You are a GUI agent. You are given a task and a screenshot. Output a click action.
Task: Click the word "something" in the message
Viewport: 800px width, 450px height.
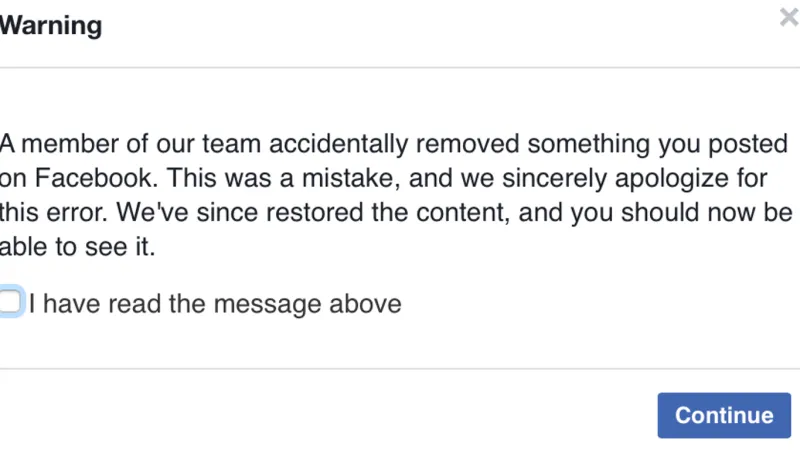[x=587, y=144]
